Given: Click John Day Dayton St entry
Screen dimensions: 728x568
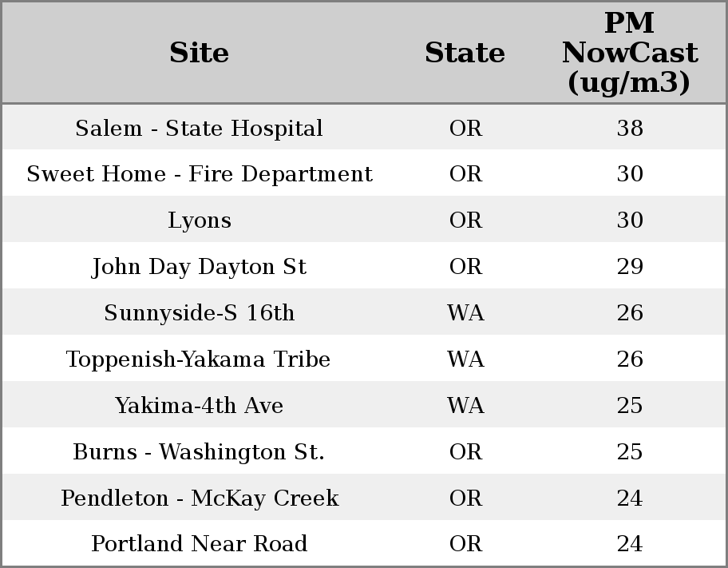Looking at the screenshot, I should [x=200, y=267].
